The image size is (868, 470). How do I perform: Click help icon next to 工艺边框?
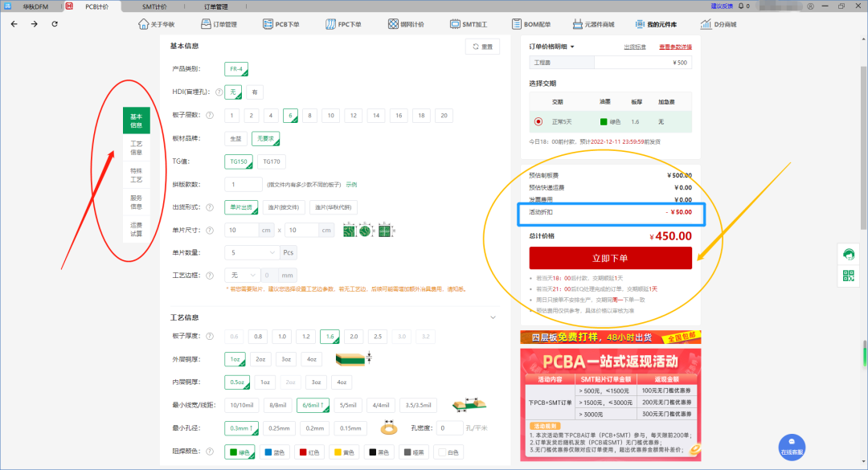[x=210, y=275]
